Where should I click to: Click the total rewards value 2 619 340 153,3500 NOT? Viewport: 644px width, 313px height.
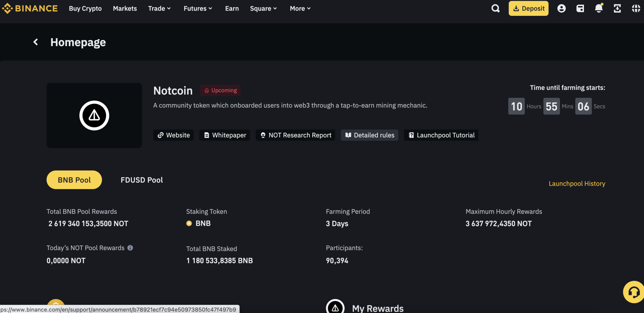(88, 223)
